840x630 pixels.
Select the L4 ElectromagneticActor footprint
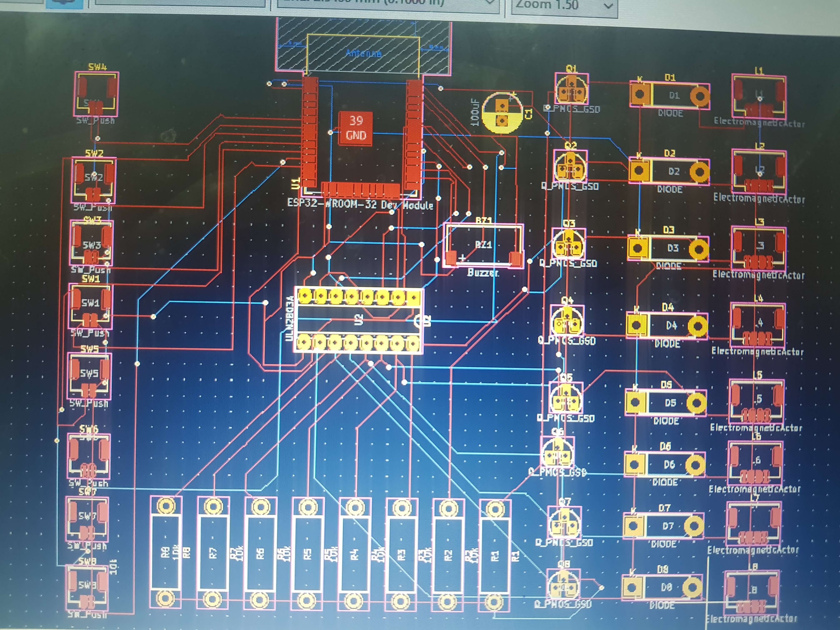758,325
